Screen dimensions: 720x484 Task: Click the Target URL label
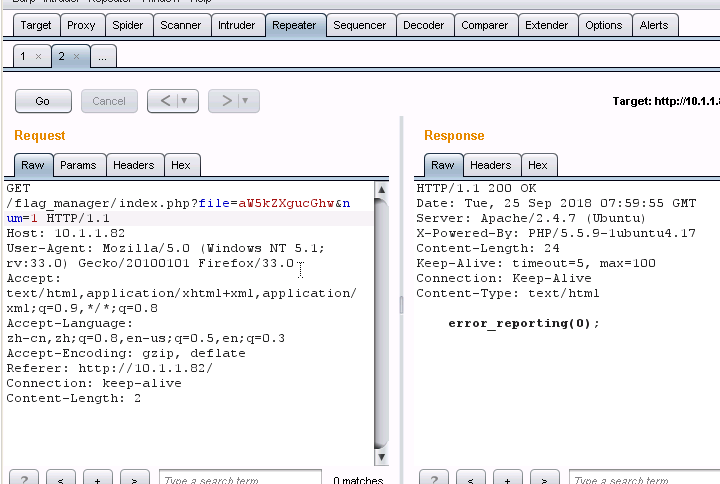666,101
